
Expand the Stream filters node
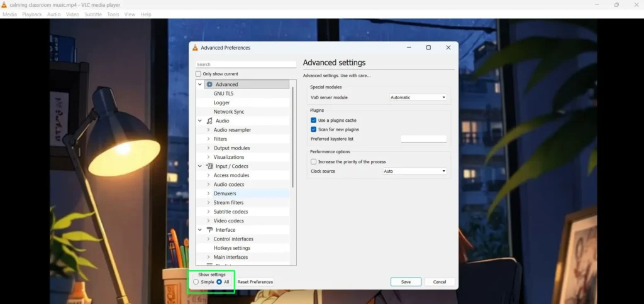(x=208, y=203)
